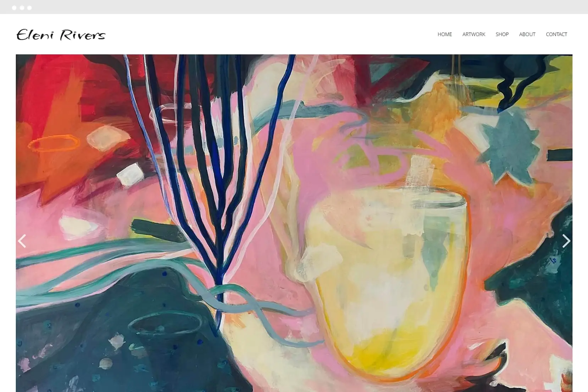588x392 pixels.
Task: Navigate to the ARTWORK section
Action: pos(474,34)
